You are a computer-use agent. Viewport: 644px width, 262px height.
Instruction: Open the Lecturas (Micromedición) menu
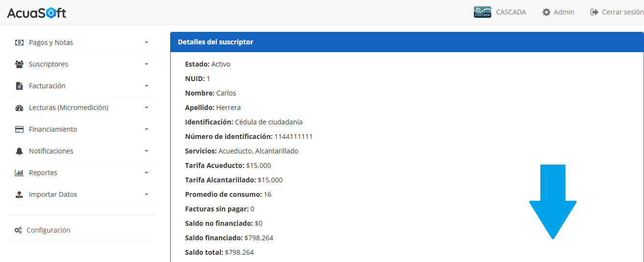(x=68, y=108)
